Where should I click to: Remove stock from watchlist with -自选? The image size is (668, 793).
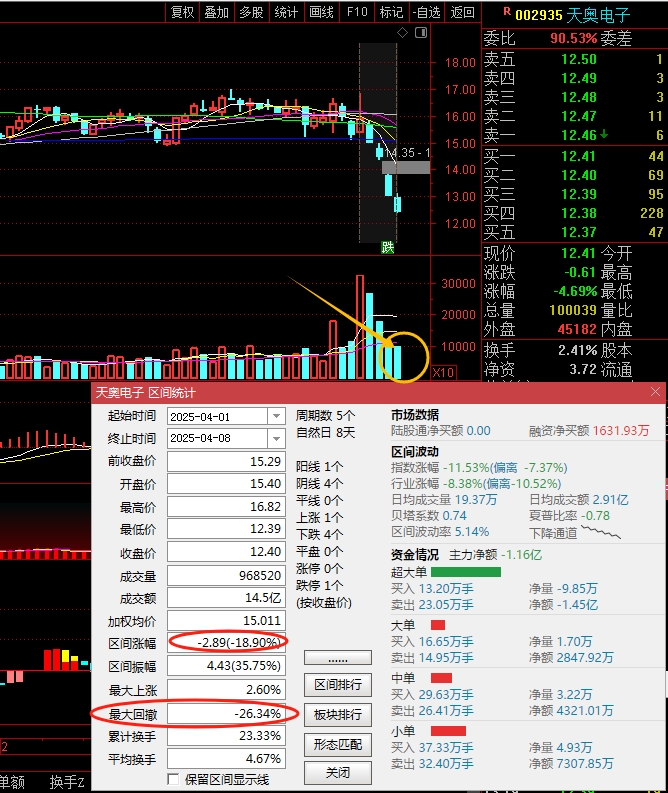click(x=427, y=12)
